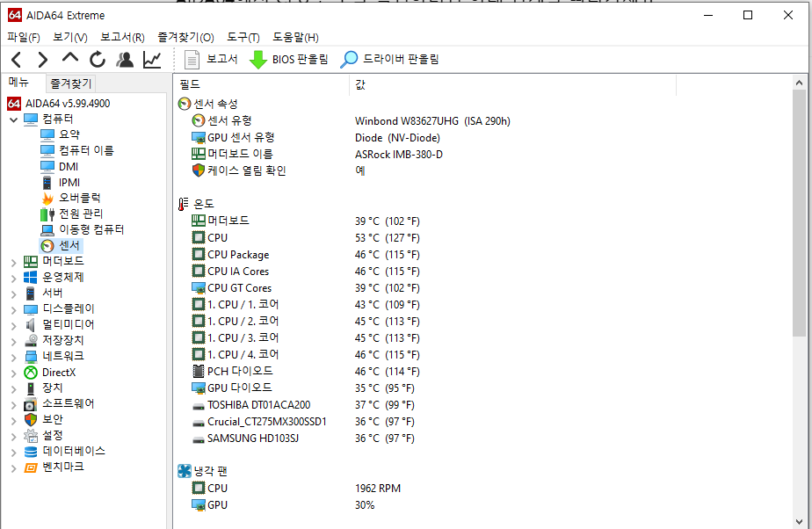This screenshot has width=812, height=529.
Task: Click BIOS 판올림 update button
Action: 288,60
